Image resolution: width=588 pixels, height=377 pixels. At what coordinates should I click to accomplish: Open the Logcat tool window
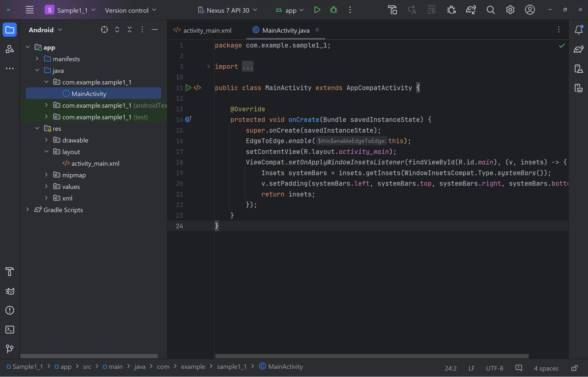tap(10, 291)
